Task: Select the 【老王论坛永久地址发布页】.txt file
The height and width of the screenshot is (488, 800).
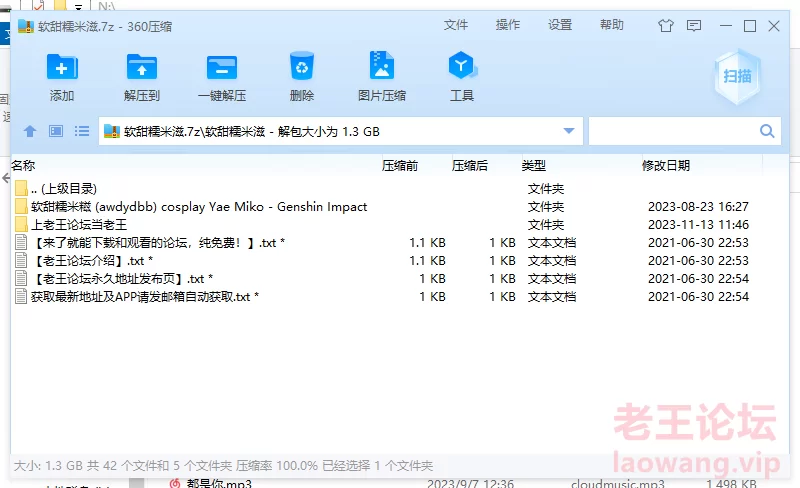Action: (388, 279)
